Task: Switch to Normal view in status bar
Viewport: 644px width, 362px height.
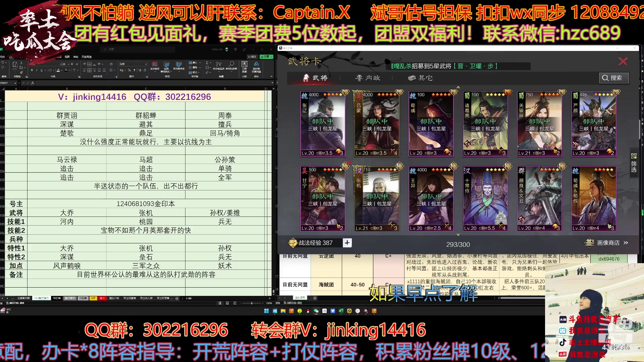Action: click(x=220, y=303)
